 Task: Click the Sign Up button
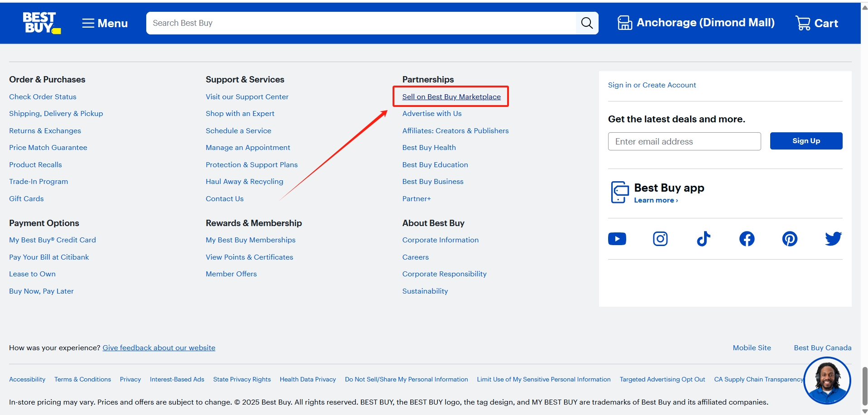click(x=806, y=141)
